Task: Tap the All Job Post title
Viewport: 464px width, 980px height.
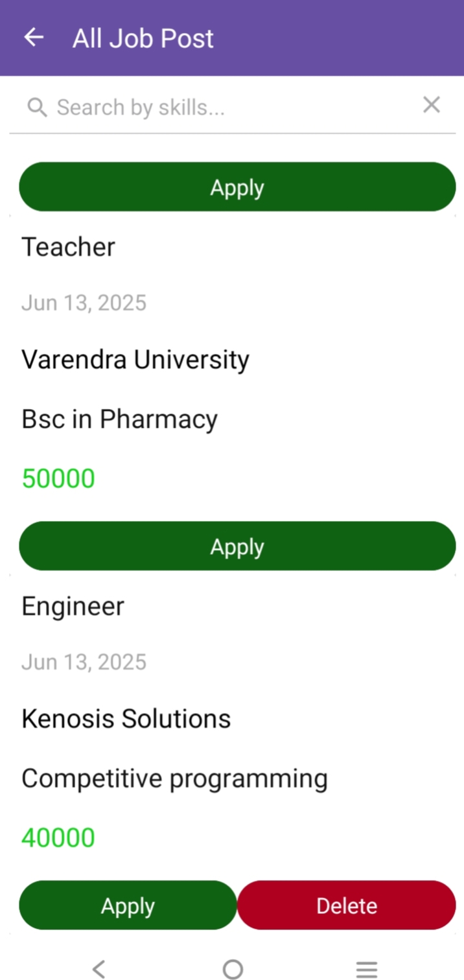Action: pos(143,39)
